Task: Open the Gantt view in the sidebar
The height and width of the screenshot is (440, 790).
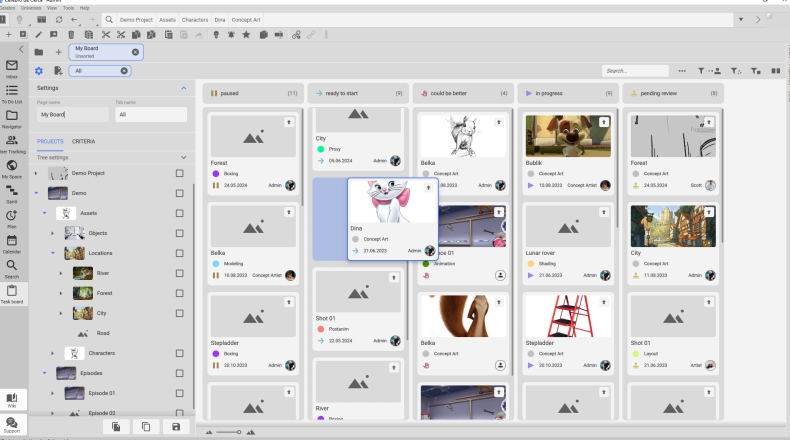Action: point(12,193)
